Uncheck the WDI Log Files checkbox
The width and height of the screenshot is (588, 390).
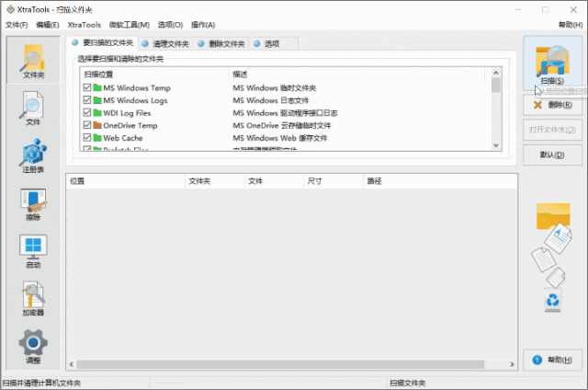(x=87, y=112)
